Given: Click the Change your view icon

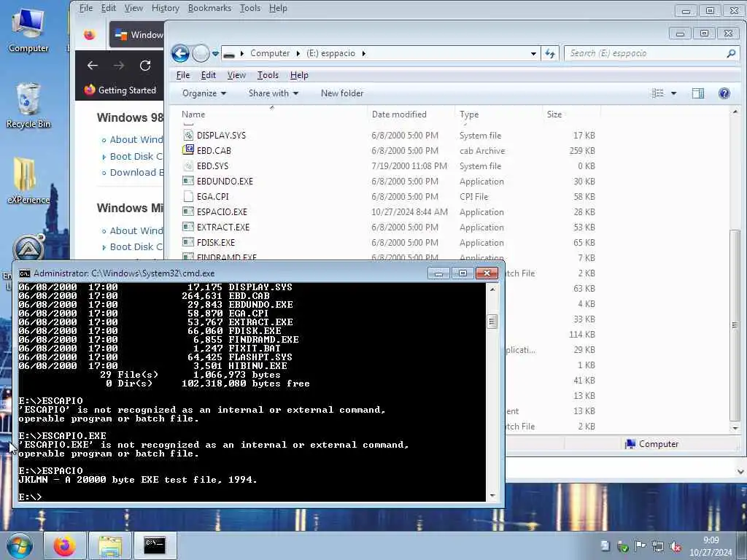Looking at the screenshot, I should click(658, 93).
